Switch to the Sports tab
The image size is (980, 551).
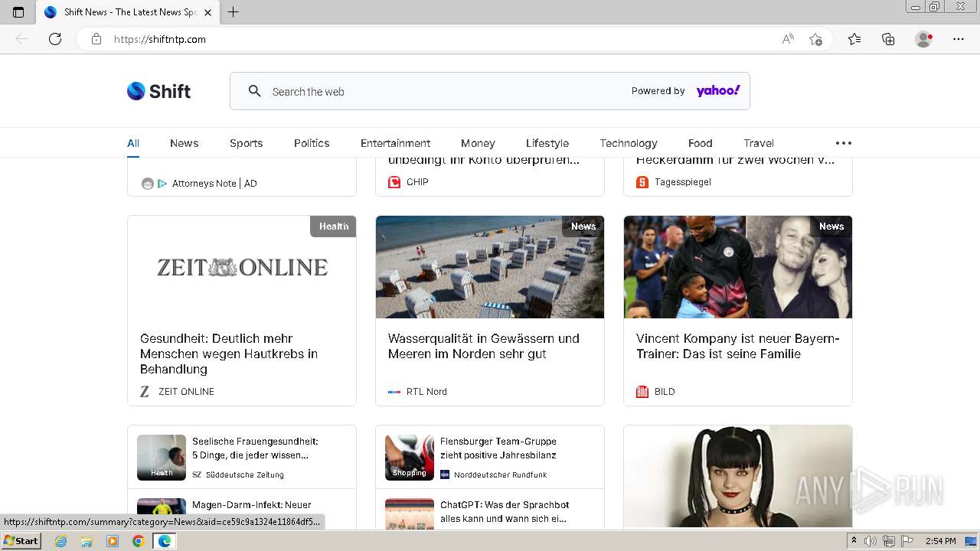[246, 143]
